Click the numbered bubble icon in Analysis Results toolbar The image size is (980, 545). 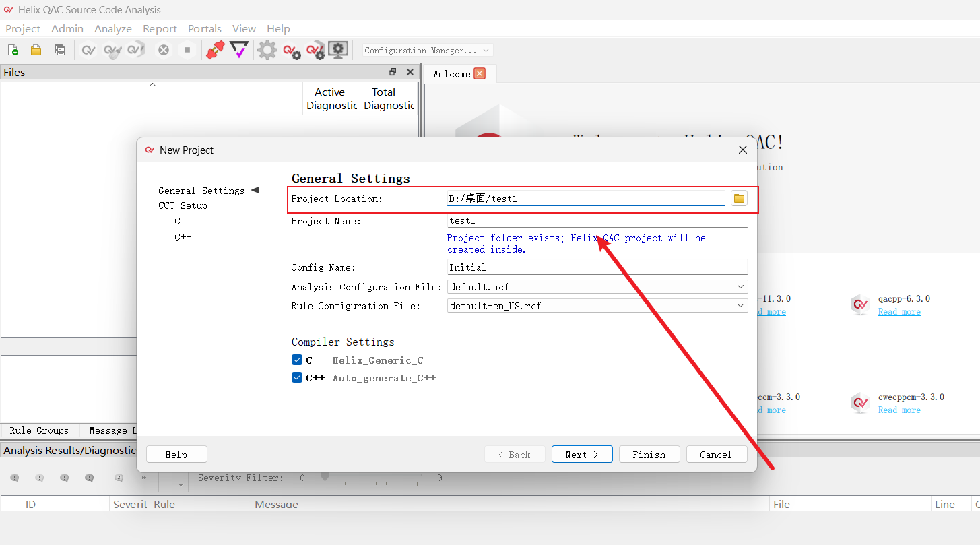pos(119,478)
